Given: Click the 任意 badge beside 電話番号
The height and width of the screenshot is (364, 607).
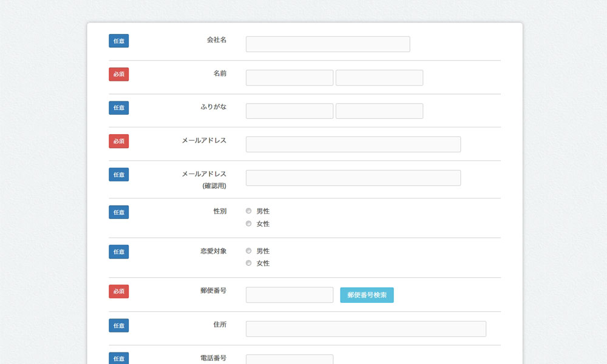Looking at the screenshot, I should 119,358.
